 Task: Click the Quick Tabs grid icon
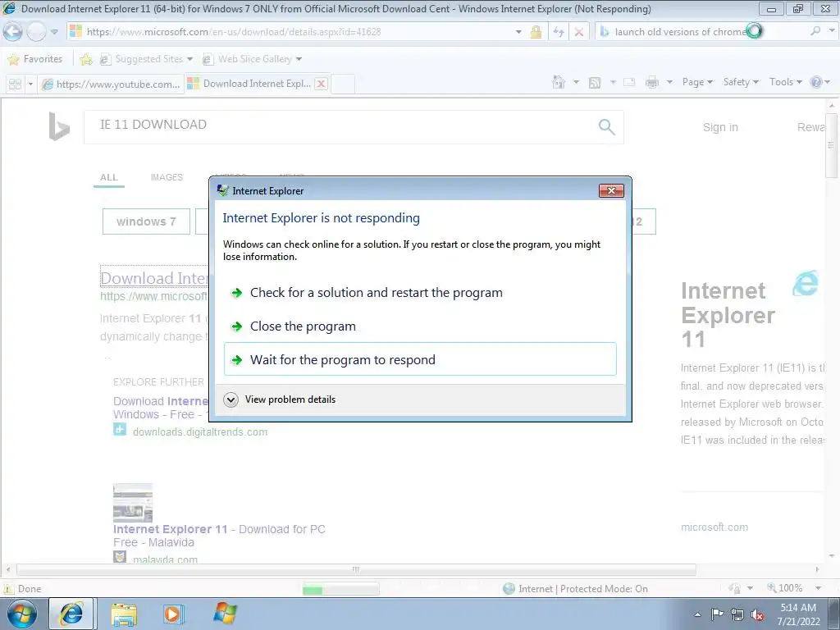[x=15, y=84]
